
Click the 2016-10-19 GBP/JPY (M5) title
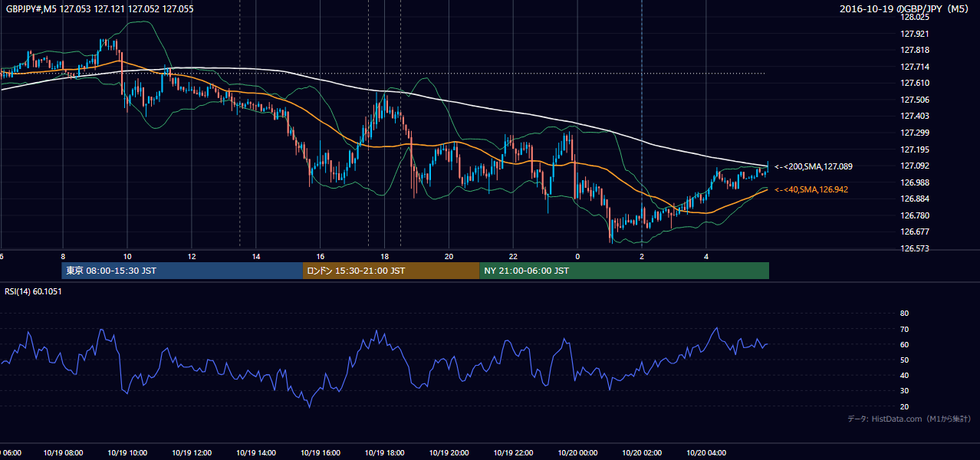[x=906, y=9]
